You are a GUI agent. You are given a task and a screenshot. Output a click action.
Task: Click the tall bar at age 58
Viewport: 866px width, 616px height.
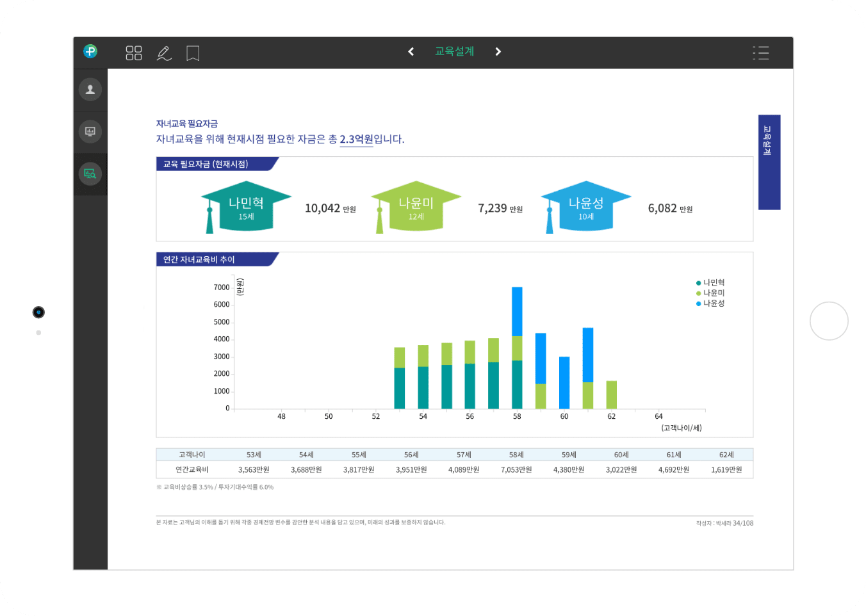pyautogui.click(x=517, y=348)
